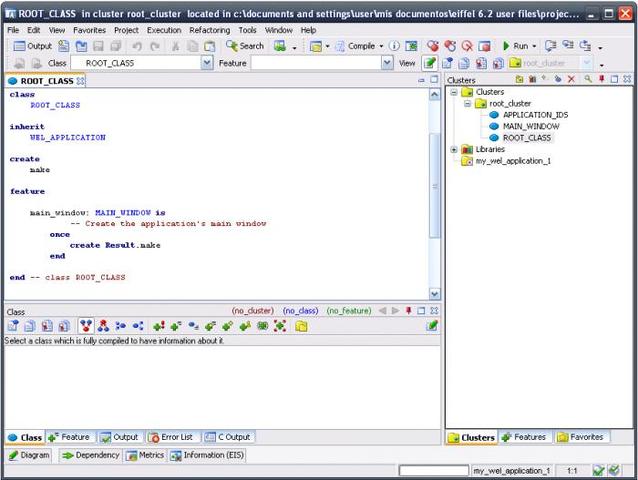Click the yellow folder icon in Class tool
The width and height of the screenshot is (638, 480).
(302, 326)
